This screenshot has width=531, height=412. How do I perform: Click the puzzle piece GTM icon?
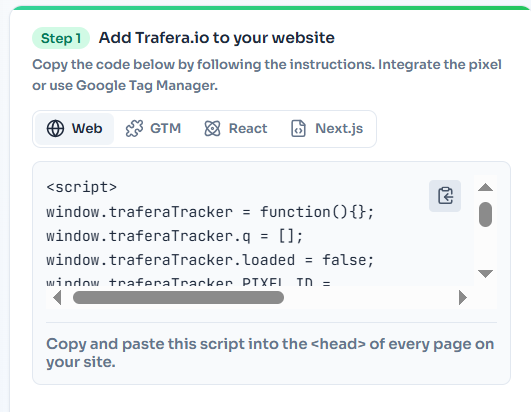coord(134,129)
